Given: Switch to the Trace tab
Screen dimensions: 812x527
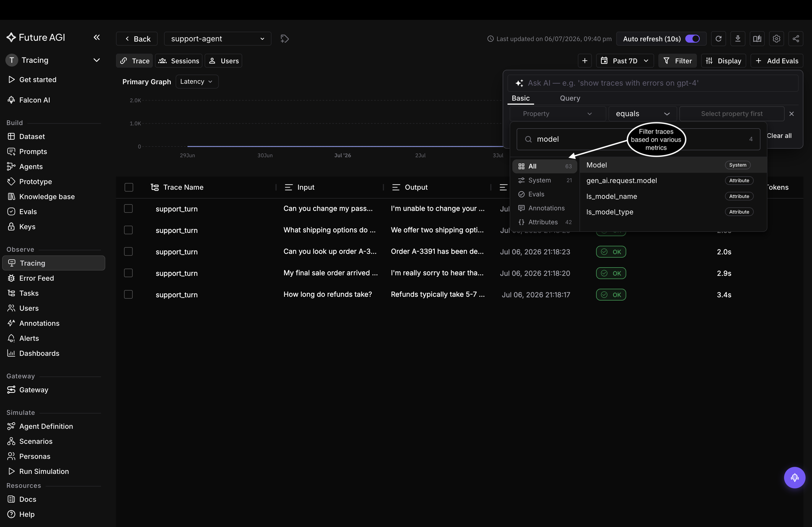Looking at the screenshot, I should click(135, 61).
